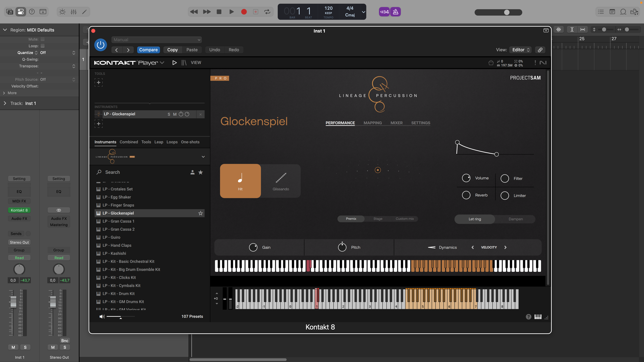The width and height of the screenshot is (644, 362).
Task: Click the user presets icon next to search
Action: [192, 172]
